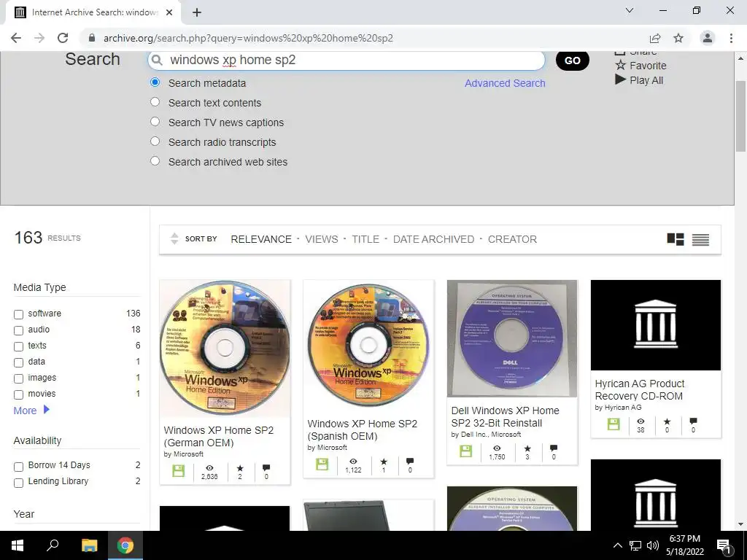Click reviews bubble on Dell Reinstall card

[x=553, y=448]
